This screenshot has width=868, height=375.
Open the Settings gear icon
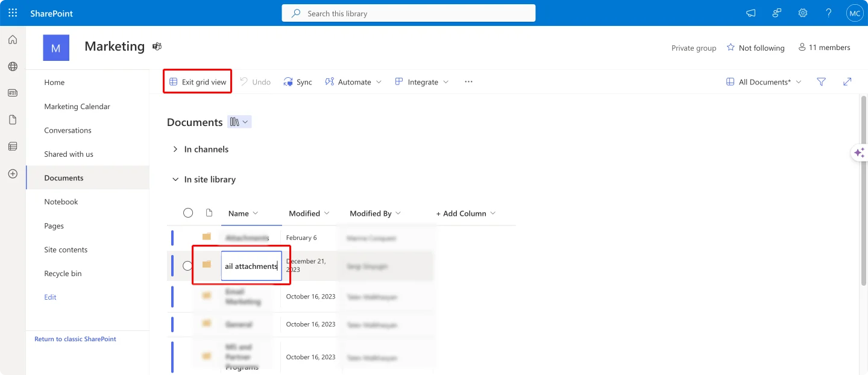point(803,13)
